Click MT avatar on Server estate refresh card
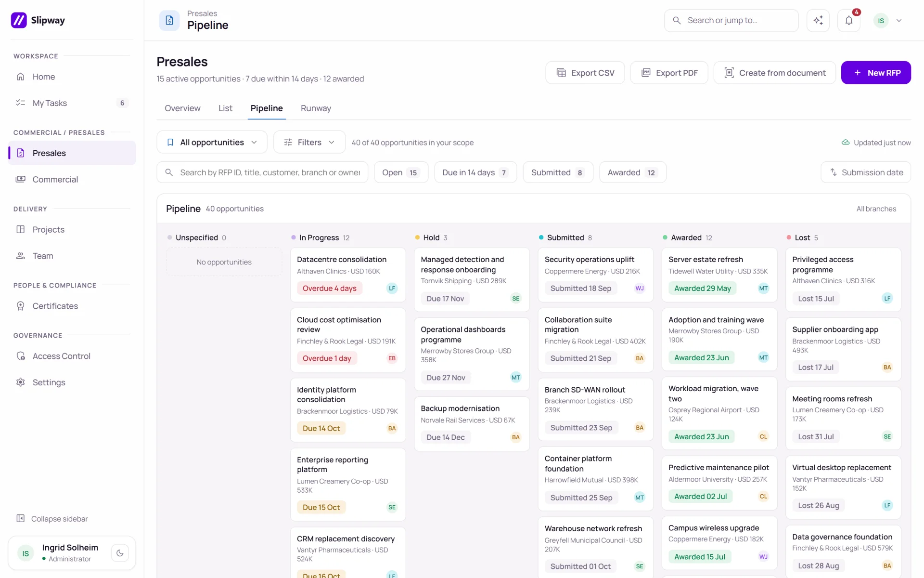 (763, 289)
